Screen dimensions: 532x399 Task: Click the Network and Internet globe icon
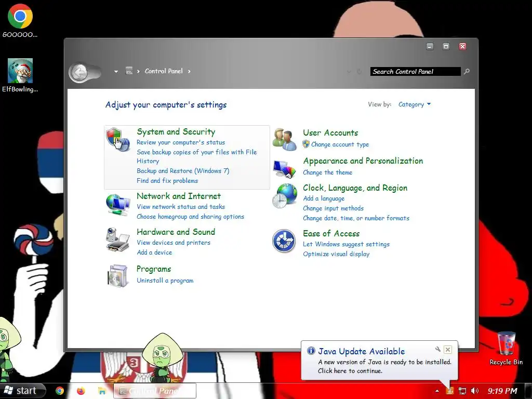tap(118, 205)
